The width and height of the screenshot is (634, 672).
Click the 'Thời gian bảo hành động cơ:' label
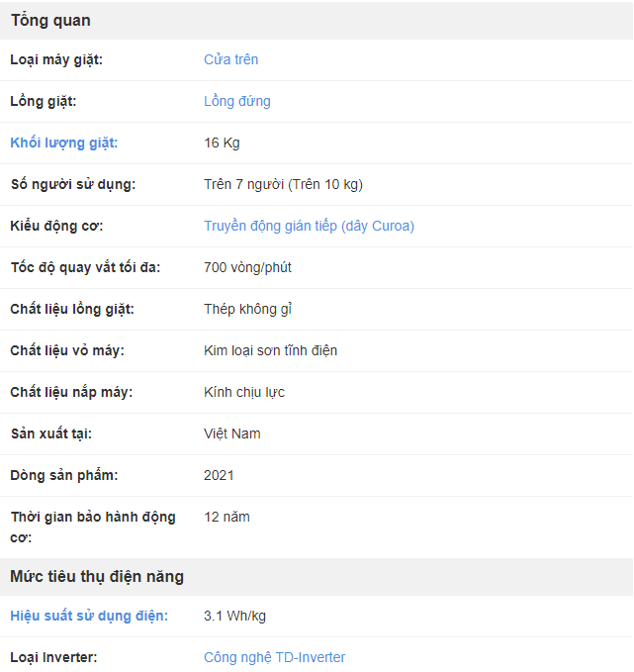coord(93,528)
